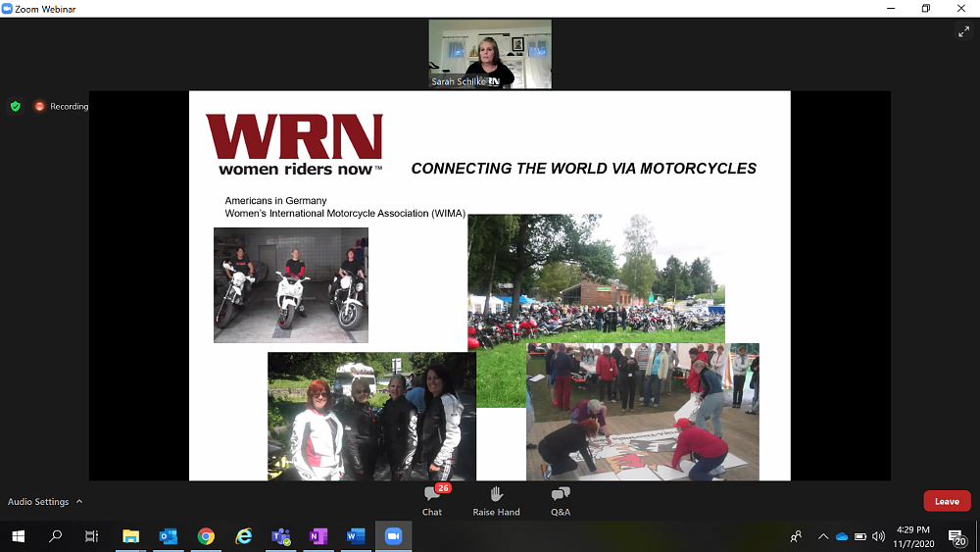980x552 pixels.
Task: Click the red Leave button
Action: (947, 501)
